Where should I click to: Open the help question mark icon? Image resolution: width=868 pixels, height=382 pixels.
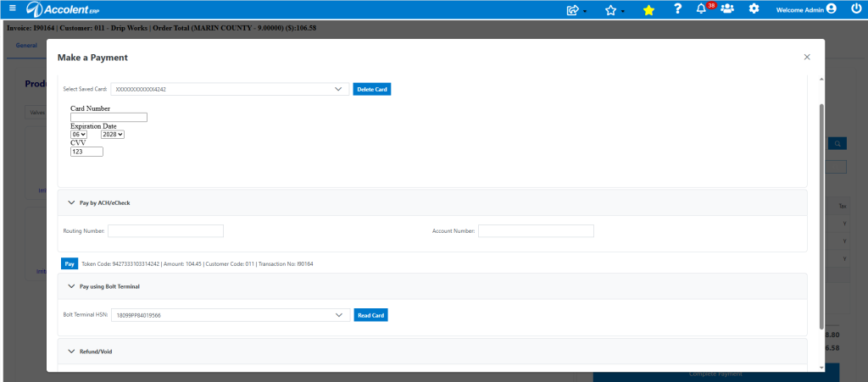677,8
